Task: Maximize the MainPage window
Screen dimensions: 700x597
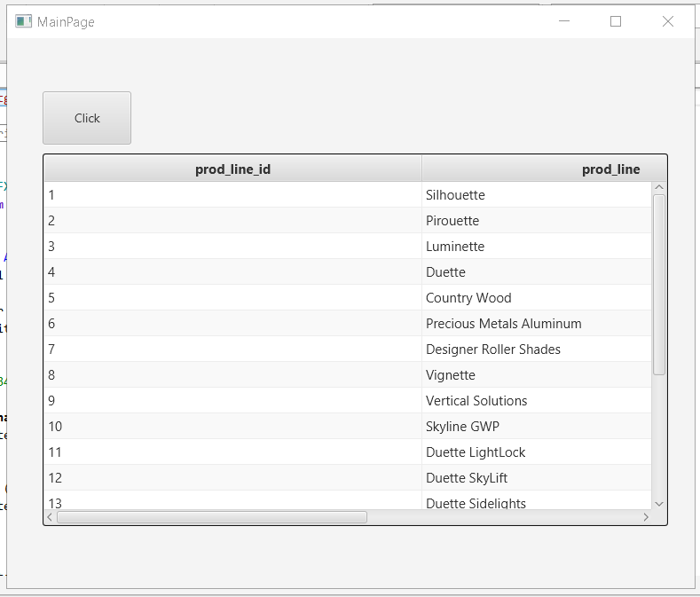Action: point(616,21)
